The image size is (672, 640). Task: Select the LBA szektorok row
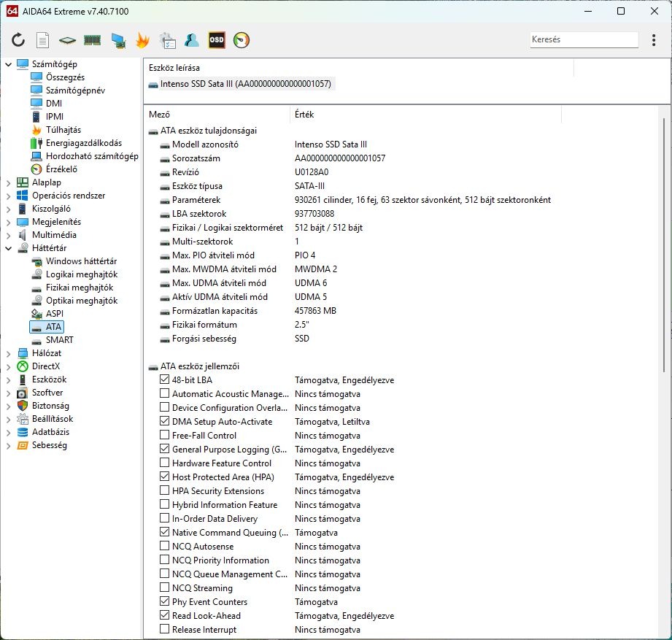(x=247, y=214)
